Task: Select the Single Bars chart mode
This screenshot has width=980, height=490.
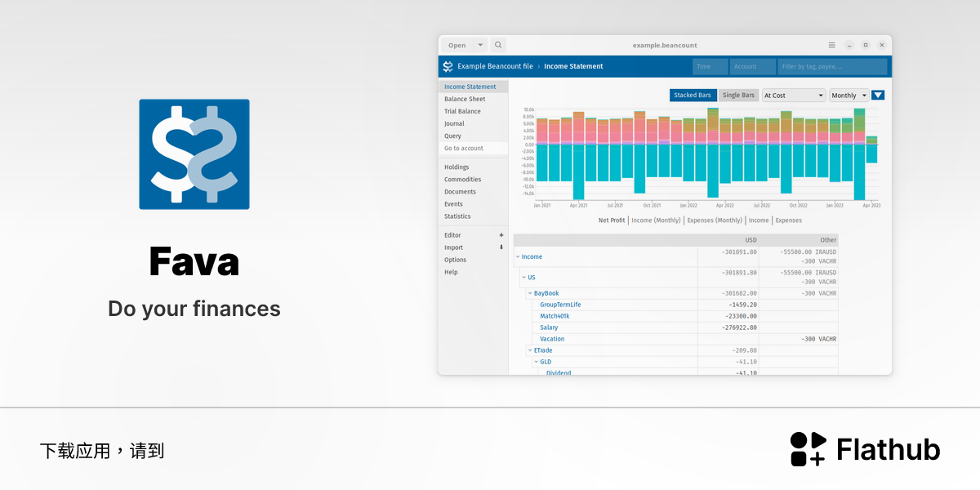Action: pos(738,96)
